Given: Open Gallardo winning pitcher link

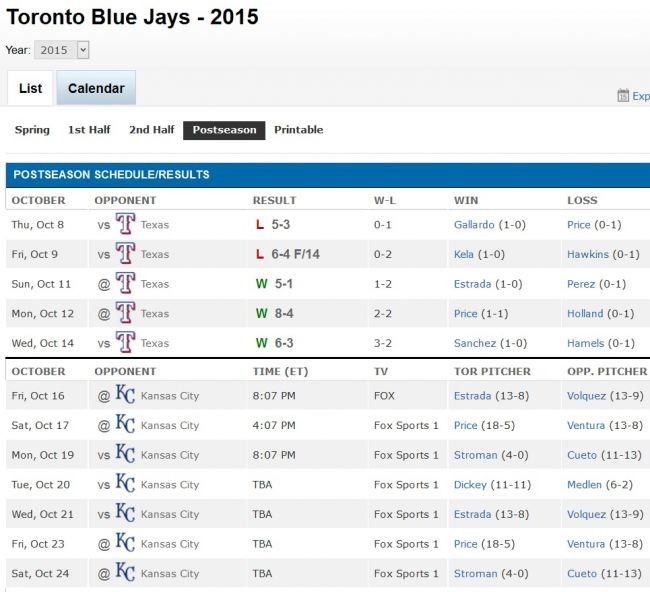Looking at the screenshot, I should click(x=473, y=225).
